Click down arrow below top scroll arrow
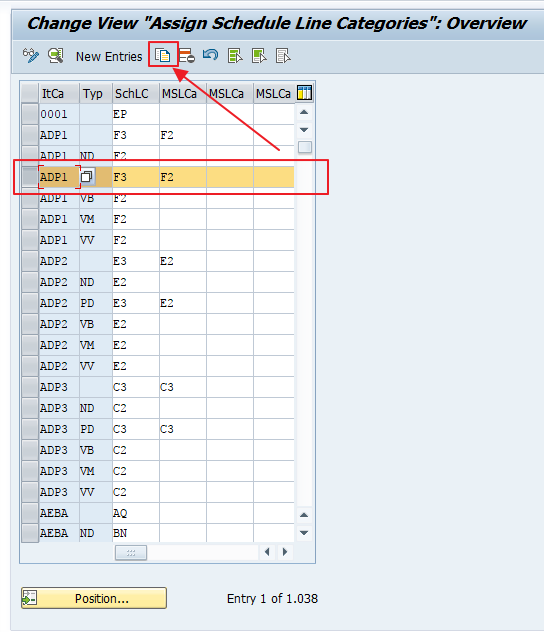 click(304, 130)
